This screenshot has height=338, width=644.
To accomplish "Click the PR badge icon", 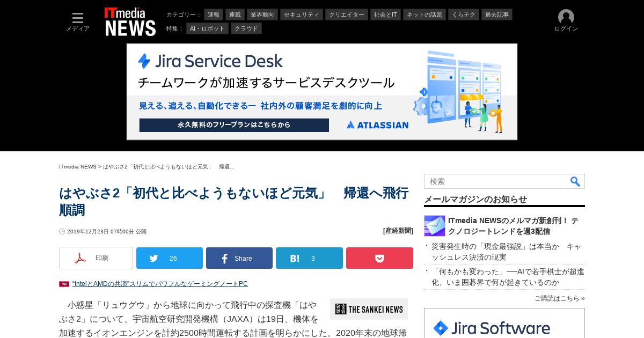I will click(x=64, y=284).
